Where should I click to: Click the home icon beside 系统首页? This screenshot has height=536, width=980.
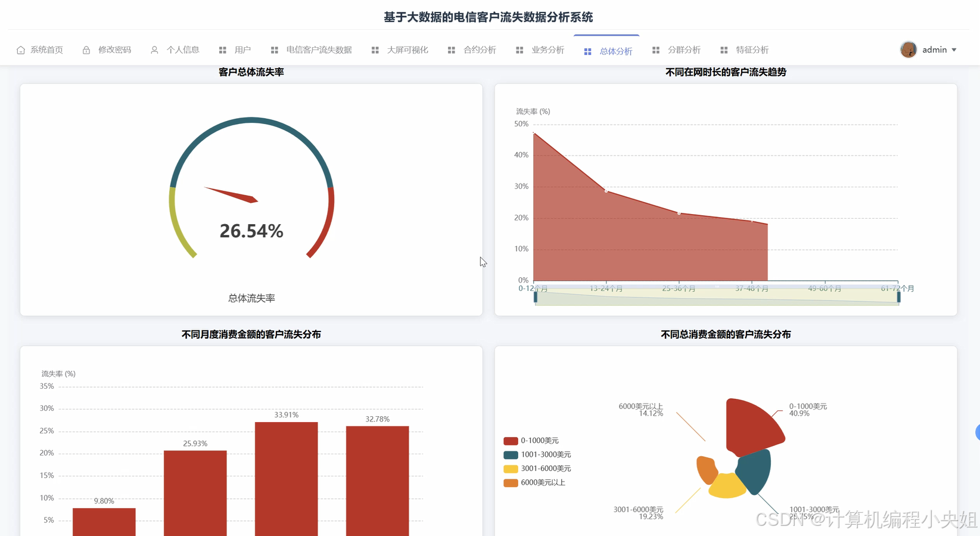(x=21, y=50)
